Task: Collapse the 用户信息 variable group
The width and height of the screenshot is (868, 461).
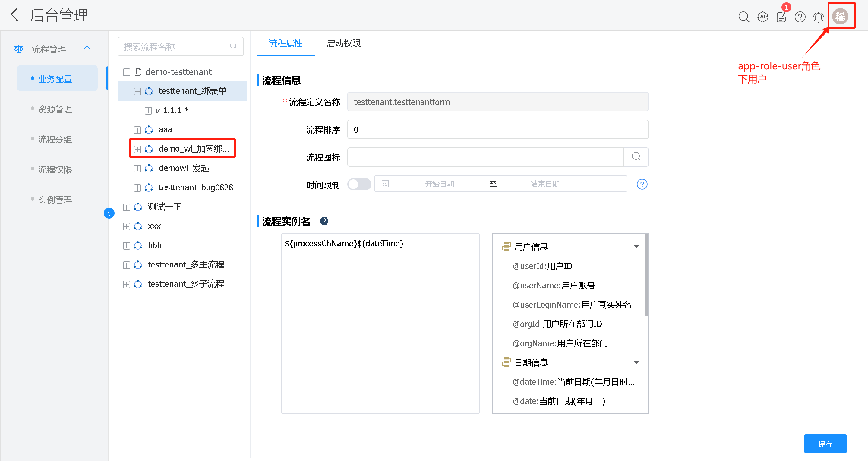Action: click(636, 246)
